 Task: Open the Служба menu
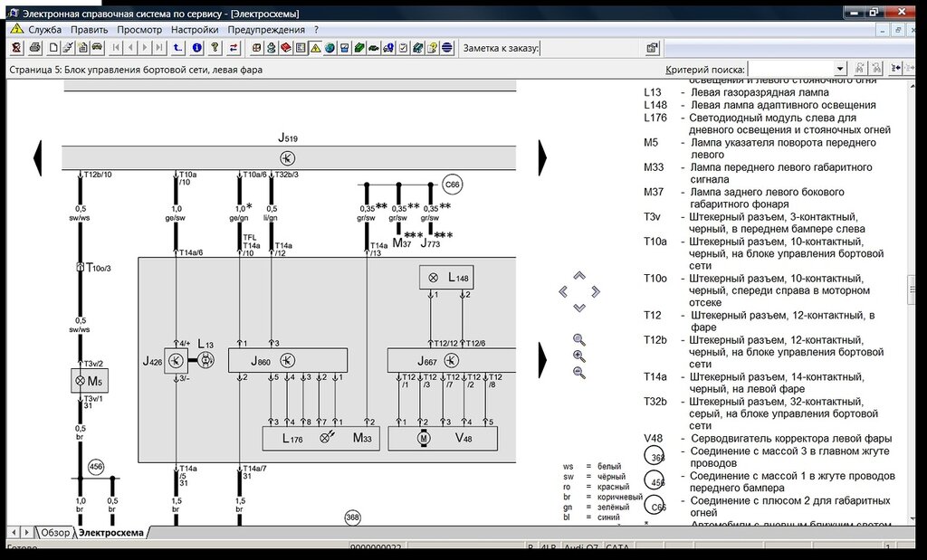click(x=45, y=30)
